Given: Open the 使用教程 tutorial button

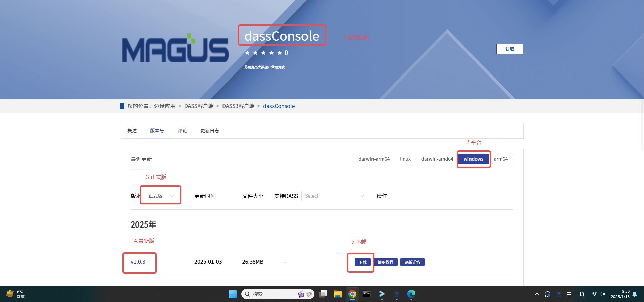Looking at the screenshot, I should [386, 262].
